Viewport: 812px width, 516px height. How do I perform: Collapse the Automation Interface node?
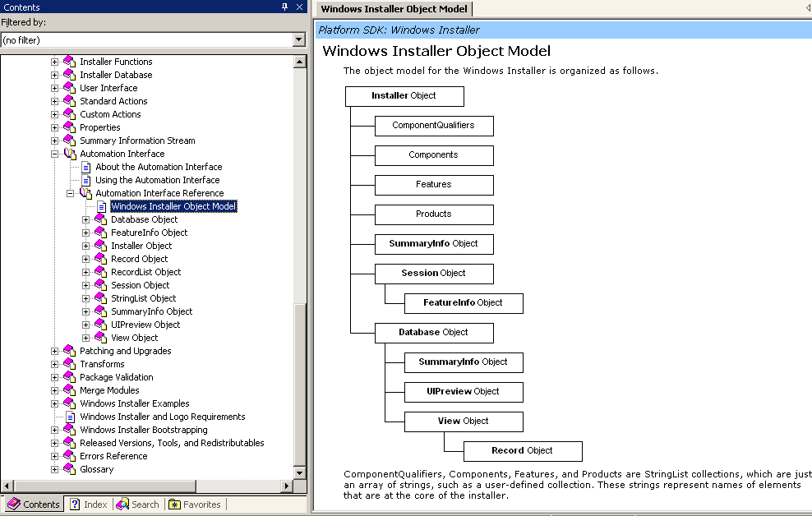click(x=54, y=154)
